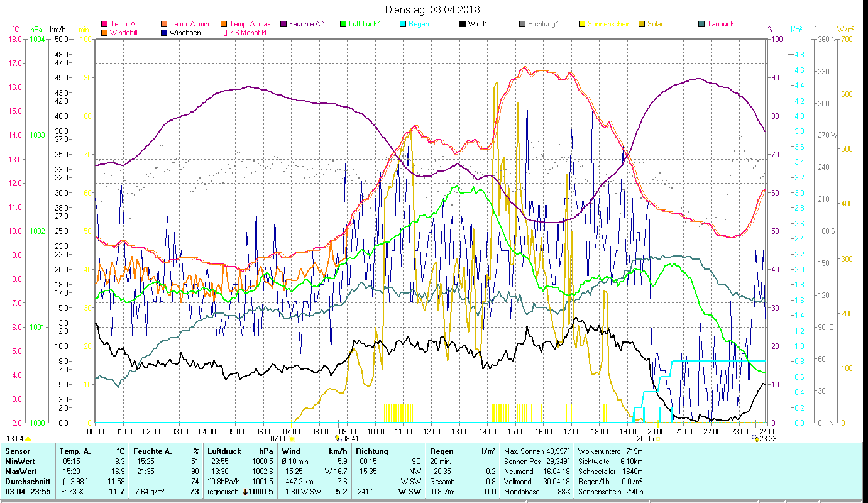Click the sun icon beside 13:04
The image size is (868, 503).
[28, 439]
